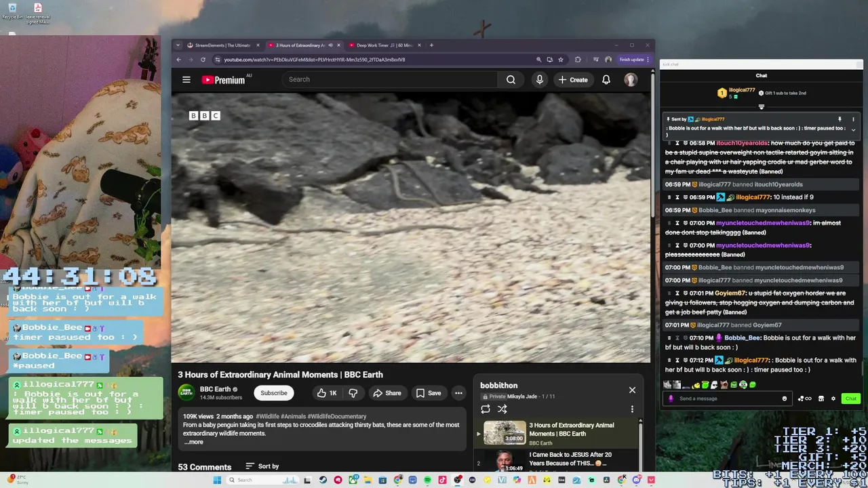The height and width of the screenshot is (488, 868).
Task: Open the Recycle Bin desktop icon
Action: (12, 11)
